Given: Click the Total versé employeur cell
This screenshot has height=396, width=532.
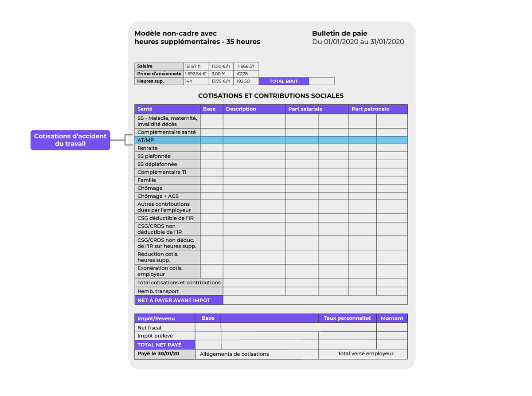Looking at the screenshot, I should [363, 354].
